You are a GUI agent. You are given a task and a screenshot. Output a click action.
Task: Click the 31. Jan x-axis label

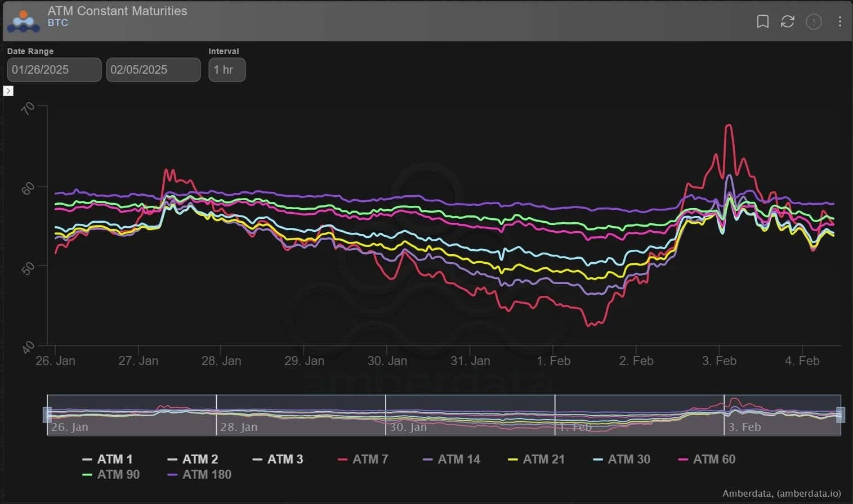[x=470, y=361]
